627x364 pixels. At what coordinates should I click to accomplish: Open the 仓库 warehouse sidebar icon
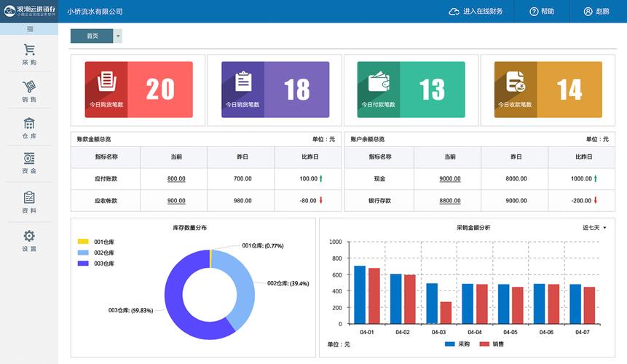[29, 123]
